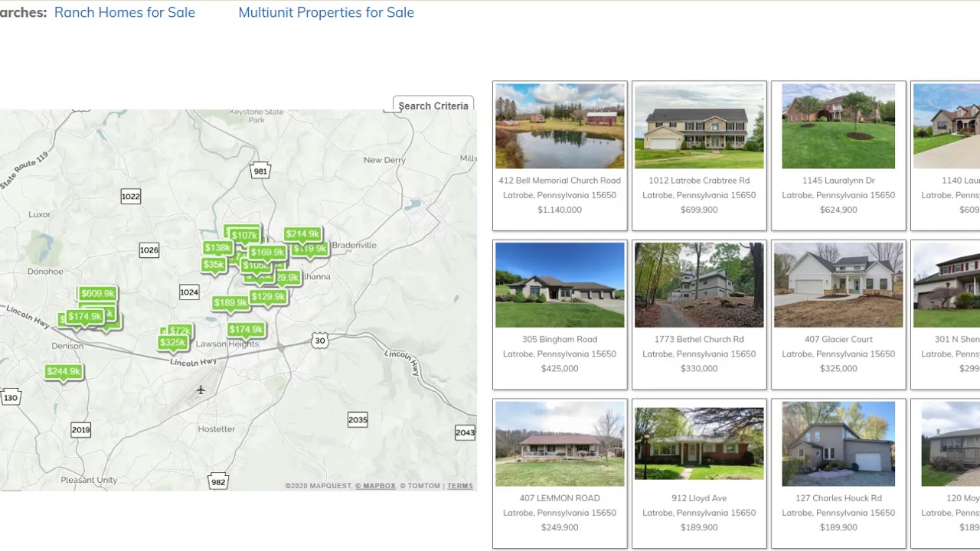Open the $169.9k map marker
Image resolution: width=980 pixels, height=551 pixels.
tap(267, 252)
